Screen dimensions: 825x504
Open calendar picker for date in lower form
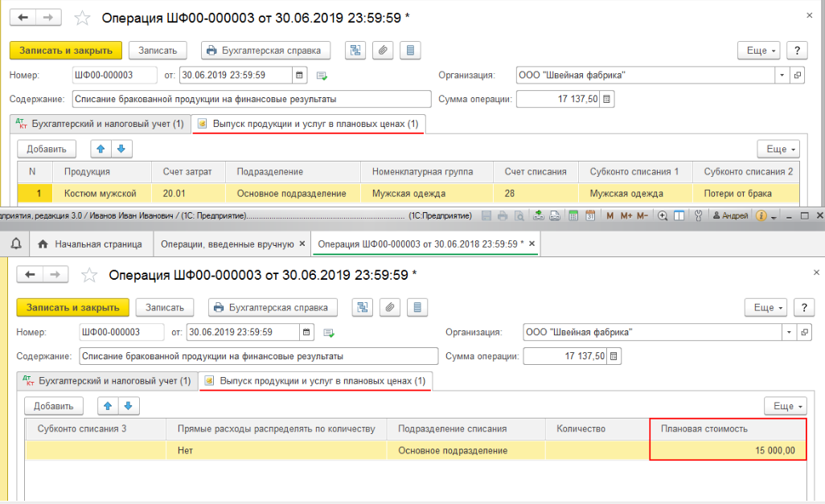point(306,332)
